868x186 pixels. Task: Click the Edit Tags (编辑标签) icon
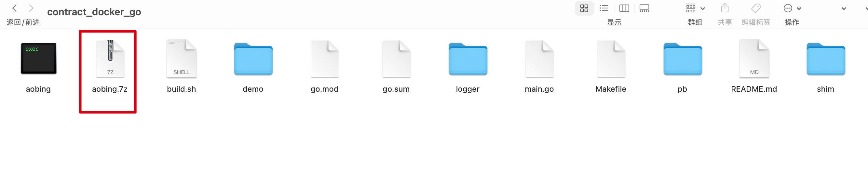756,8
